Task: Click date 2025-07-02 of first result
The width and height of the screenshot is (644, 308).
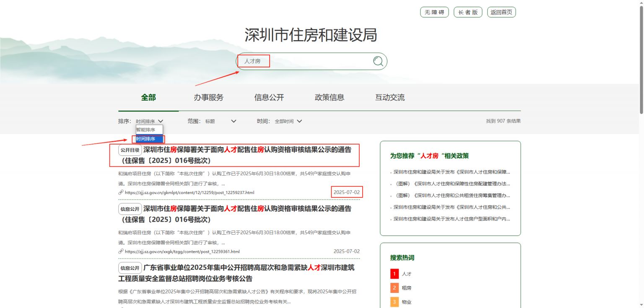Action: [347, 192]
